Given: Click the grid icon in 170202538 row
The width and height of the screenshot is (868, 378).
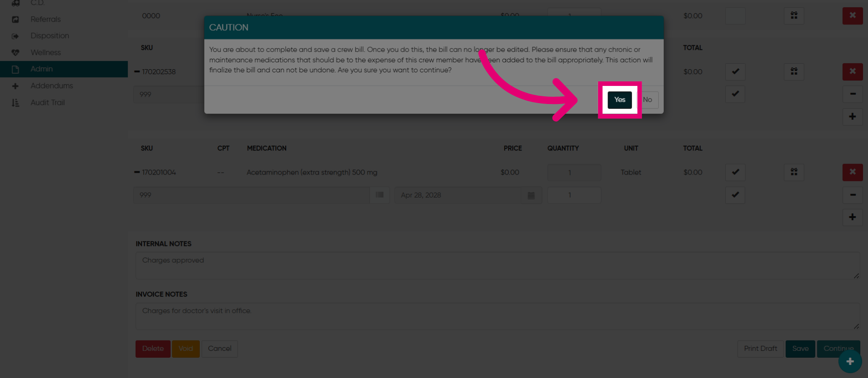Looking at the screenshot, I should coord(794,71).
